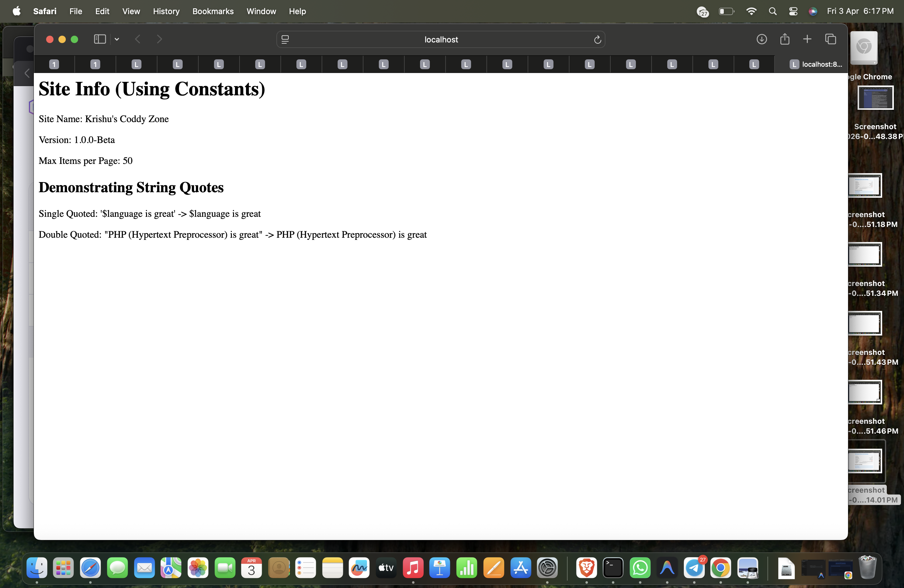Viewport: 904px width, 588px height.
Task: Open the website settings menu in the address bar
Action: point(285,39)
